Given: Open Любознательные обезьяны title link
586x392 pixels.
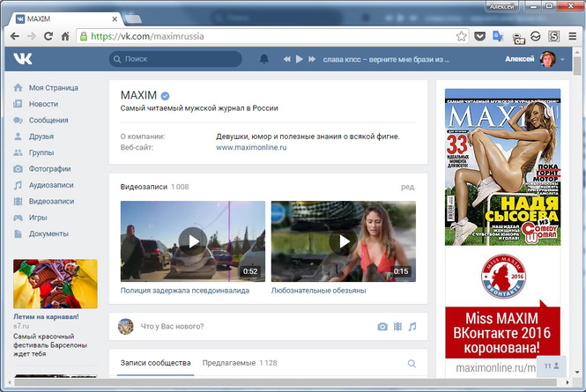Looking at the screenshot, I should tap(318, 291).
